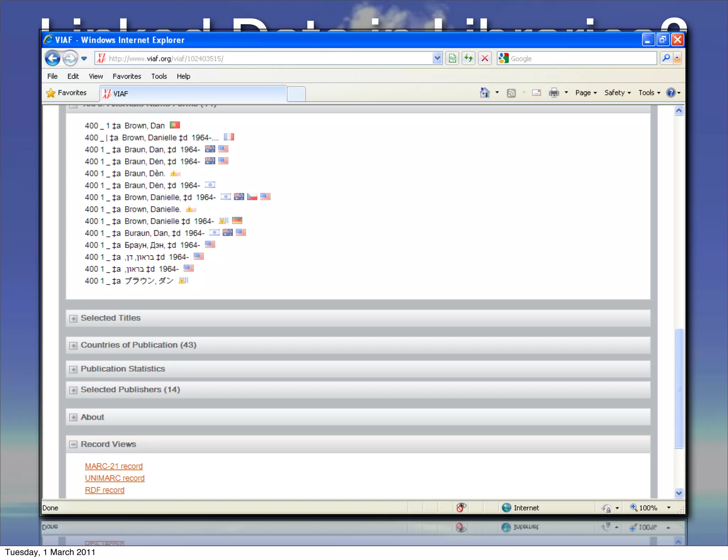Collapse the Record Views section

pyautogui.click(x=73, y=445)
